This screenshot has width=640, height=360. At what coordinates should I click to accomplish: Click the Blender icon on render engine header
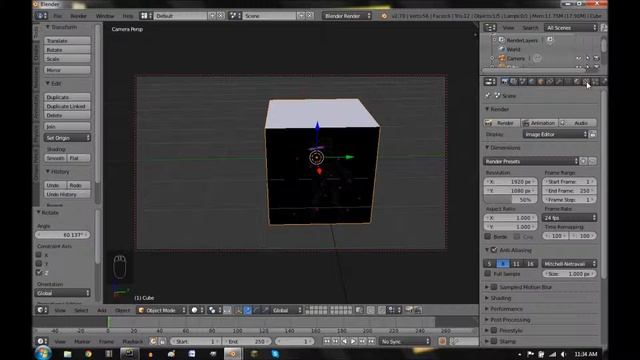tap(384, 16)
